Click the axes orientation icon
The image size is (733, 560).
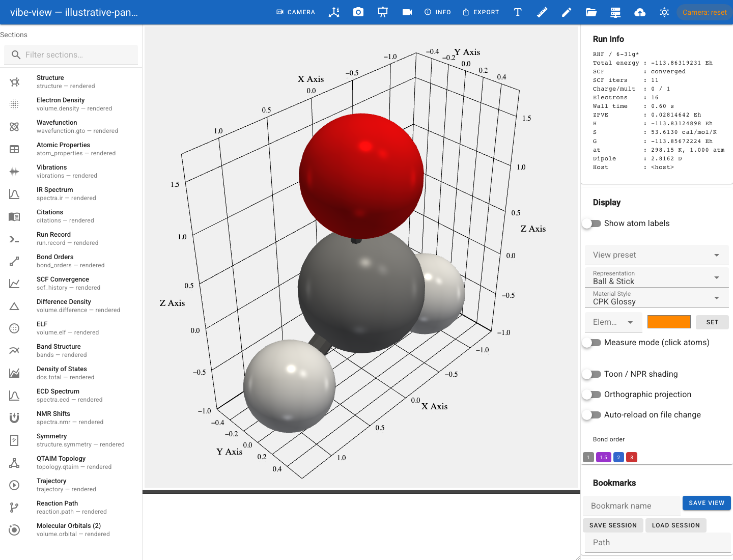[334, 12]
